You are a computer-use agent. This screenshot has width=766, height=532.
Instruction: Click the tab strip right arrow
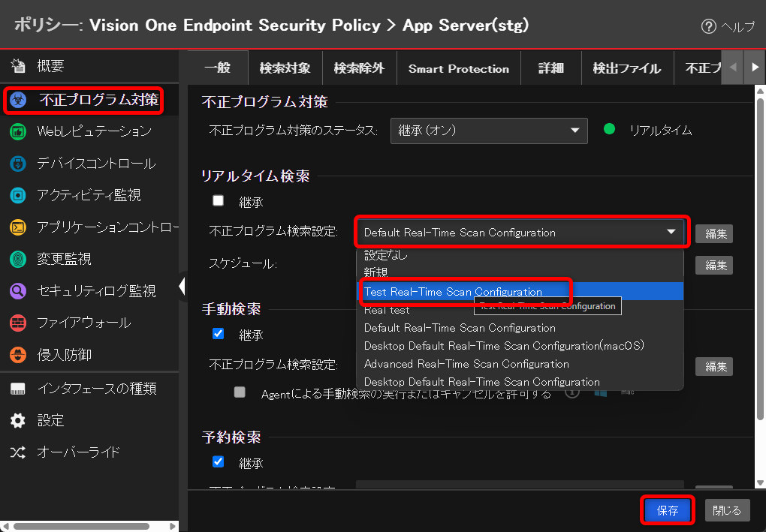coord(755,68)
